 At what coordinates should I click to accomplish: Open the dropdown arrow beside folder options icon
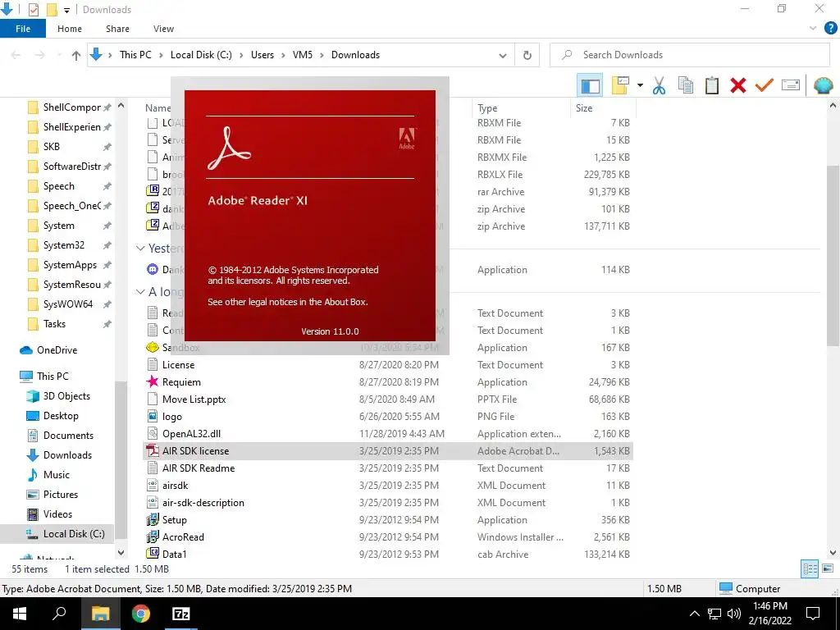pyautogui.click(x=640, y=85)
